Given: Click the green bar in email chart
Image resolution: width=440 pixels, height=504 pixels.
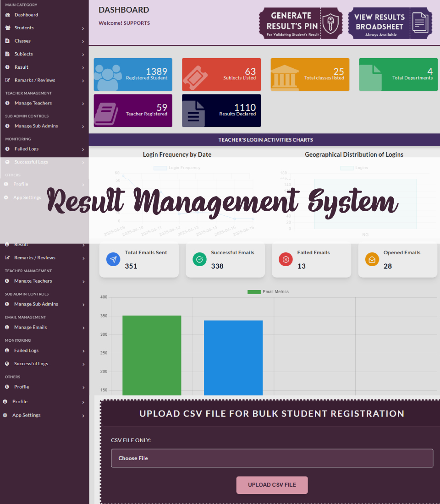Looking at the screenshot, I should point(152,356).
